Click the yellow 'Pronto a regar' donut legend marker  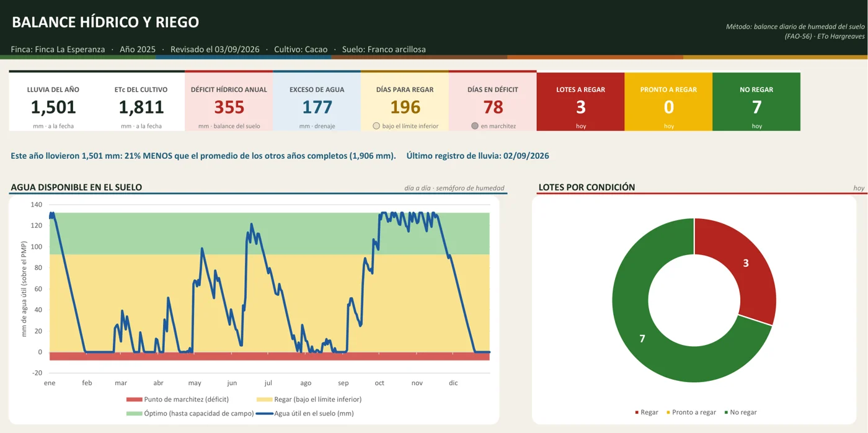[668, 413]
